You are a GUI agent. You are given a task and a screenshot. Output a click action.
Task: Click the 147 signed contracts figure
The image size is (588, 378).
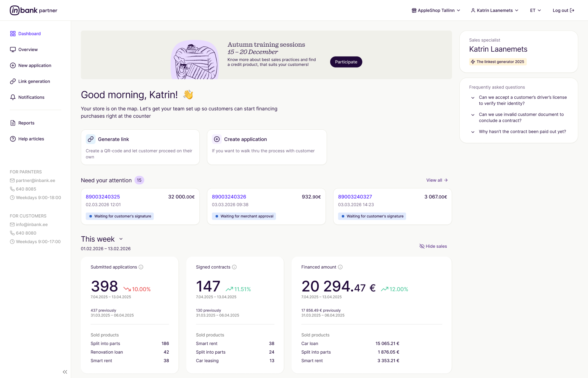click(x=208, y=286)
